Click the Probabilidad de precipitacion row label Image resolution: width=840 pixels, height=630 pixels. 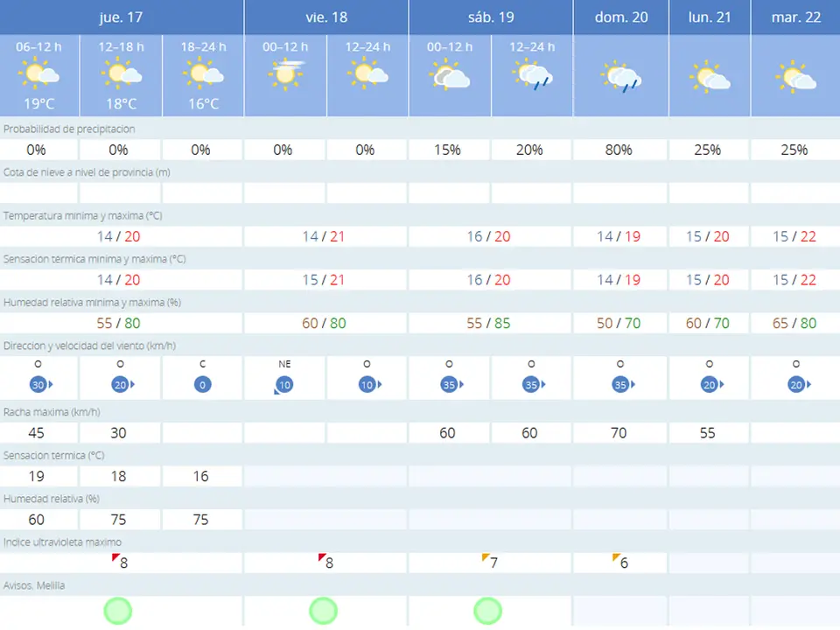click(69, 129)
